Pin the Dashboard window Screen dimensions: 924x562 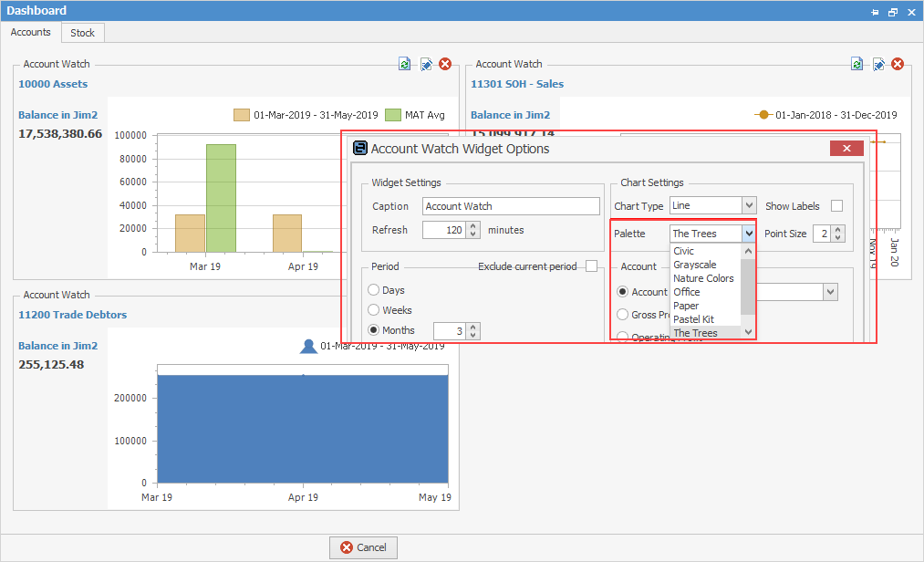875,12
